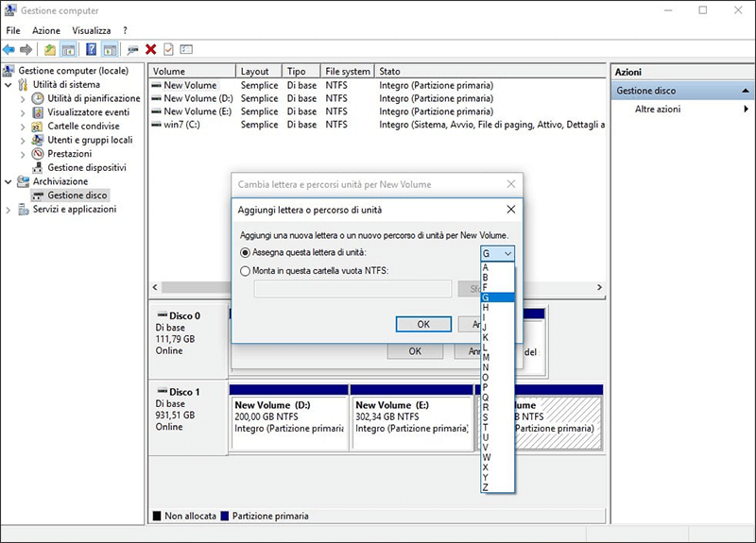Click OK in the Aggiungi lettera dialog
The width and height of the screenshot is (756, 543).
tap(422, 324)
